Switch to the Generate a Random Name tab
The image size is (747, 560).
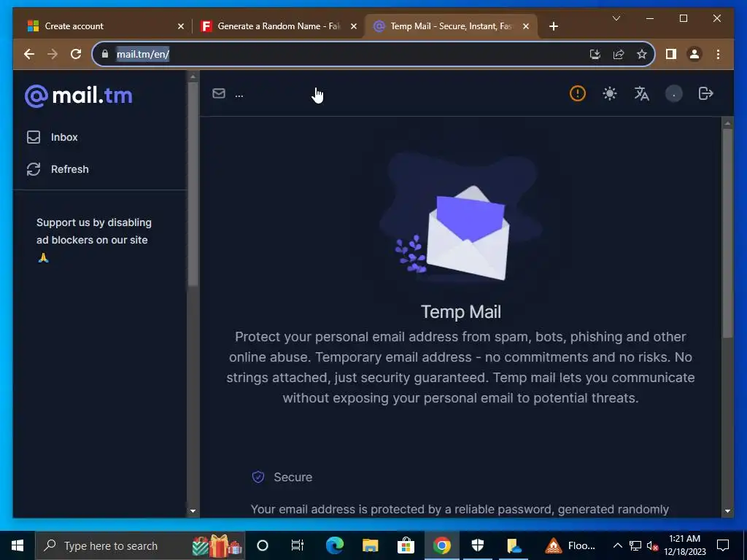tap(278, 26)
